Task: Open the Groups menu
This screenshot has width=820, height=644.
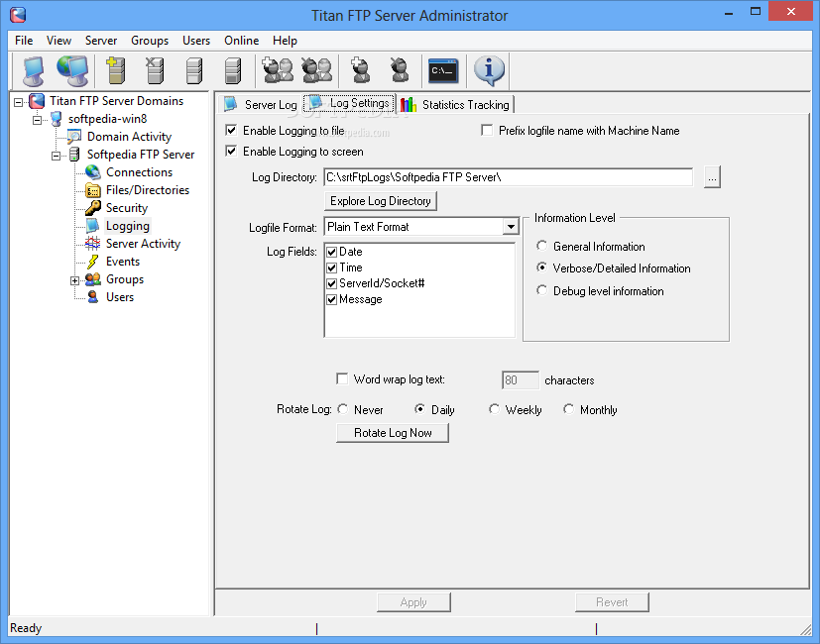Action: click(150, 41)
